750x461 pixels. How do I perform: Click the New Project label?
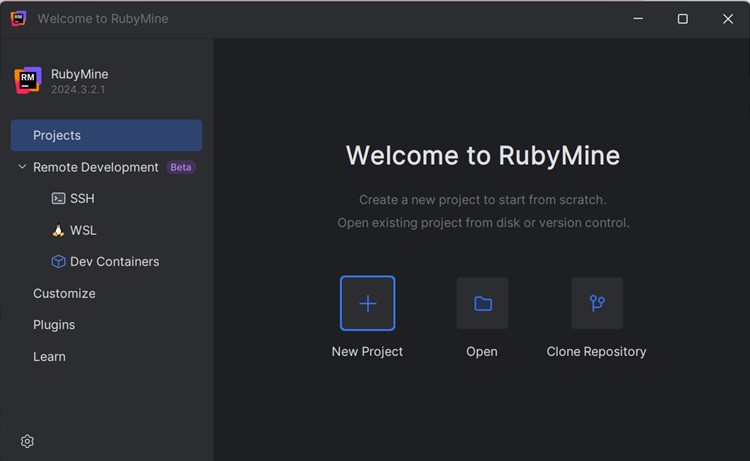[367, 351]
